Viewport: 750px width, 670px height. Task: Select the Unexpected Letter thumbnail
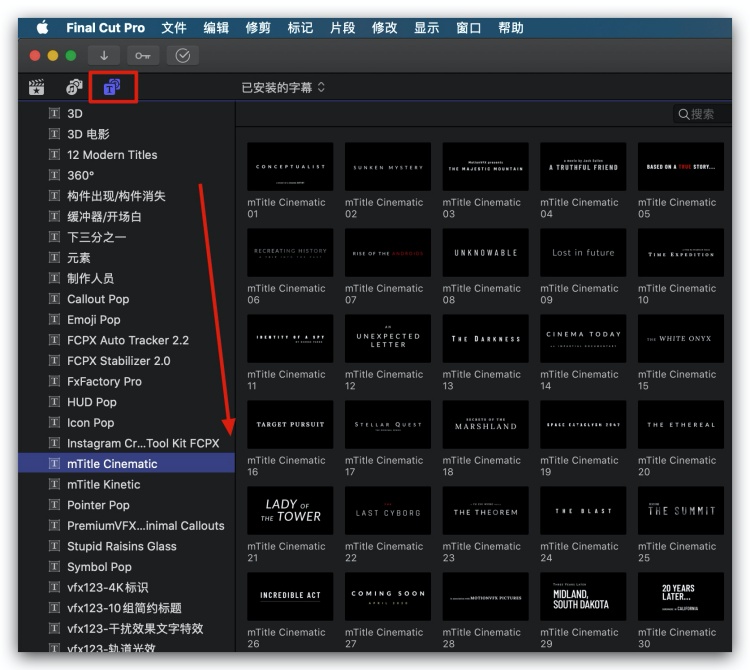tap(387, 339)
